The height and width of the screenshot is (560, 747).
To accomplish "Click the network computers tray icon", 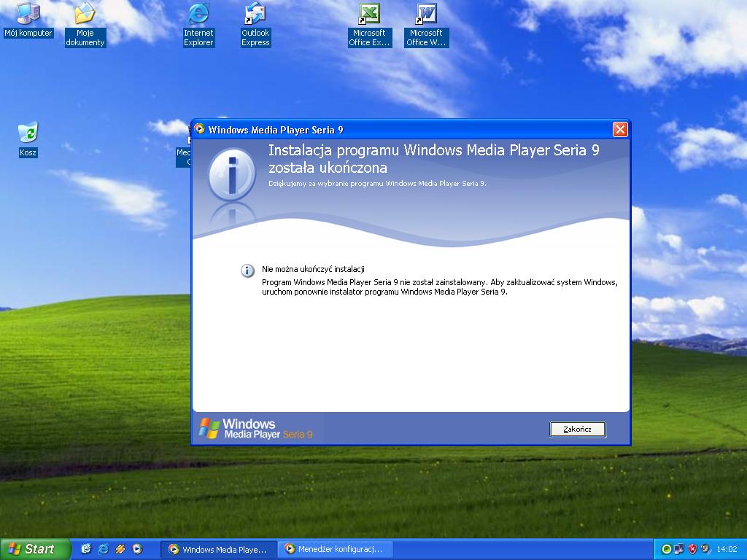I will pyautogui.click(x=679, y=550).
